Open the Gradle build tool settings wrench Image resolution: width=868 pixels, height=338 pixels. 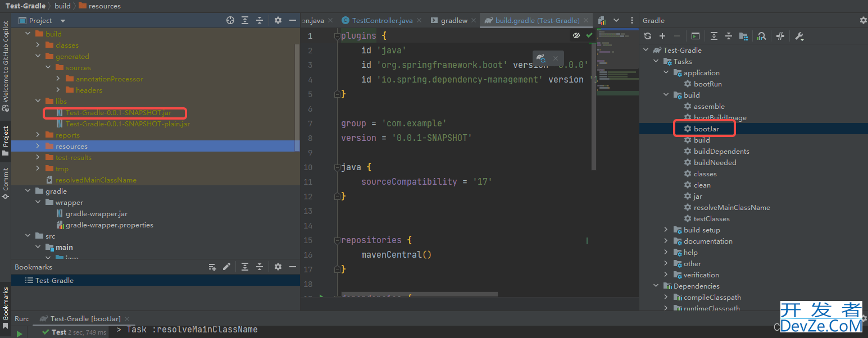pos(799,36)
